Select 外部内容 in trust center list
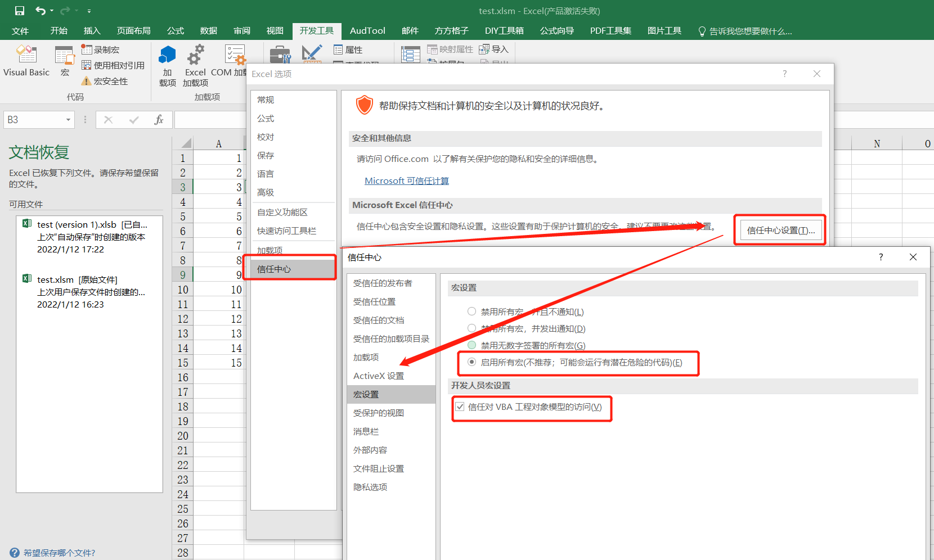934x560 pixels. click(391, 450)
